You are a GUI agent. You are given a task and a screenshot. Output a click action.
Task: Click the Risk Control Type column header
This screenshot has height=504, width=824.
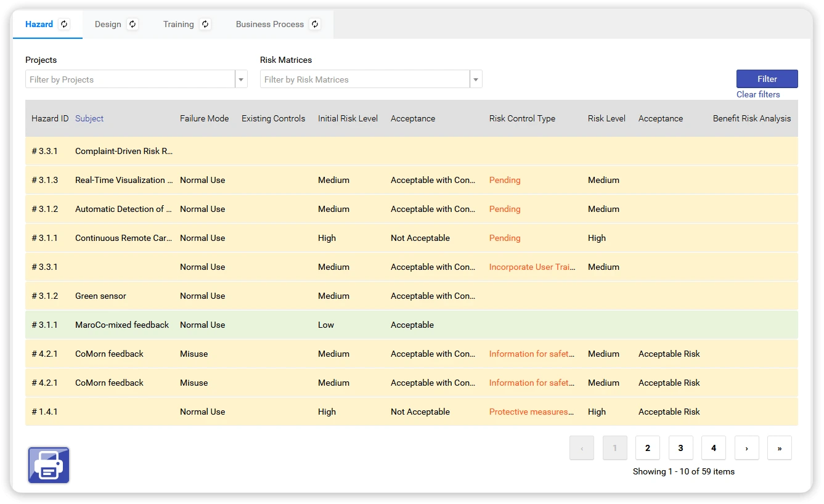click(522, 118)
